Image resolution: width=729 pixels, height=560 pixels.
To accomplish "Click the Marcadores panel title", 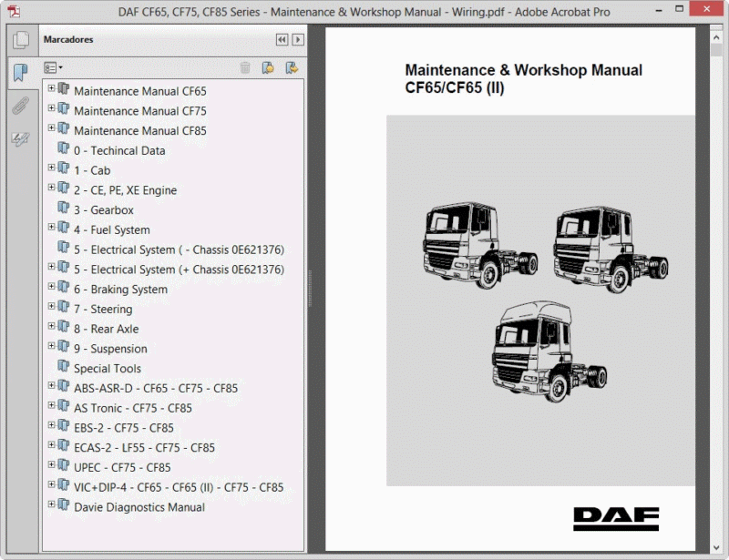I will [68, 39].
